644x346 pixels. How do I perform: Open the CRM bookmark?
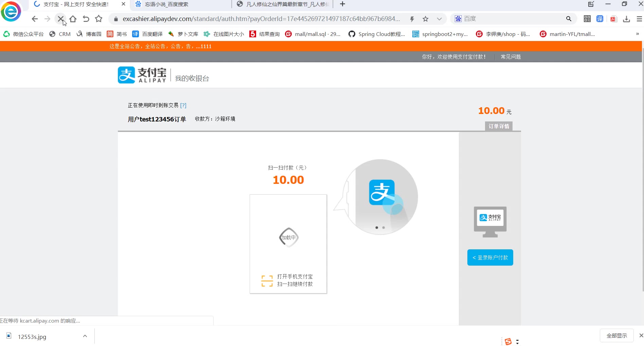pos(60,34)
